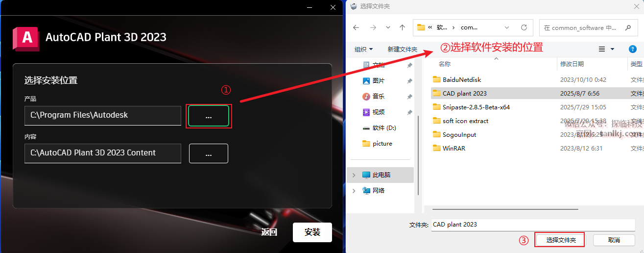Browse for the content install path
The image size is (644, 253).
click(209, 153)
